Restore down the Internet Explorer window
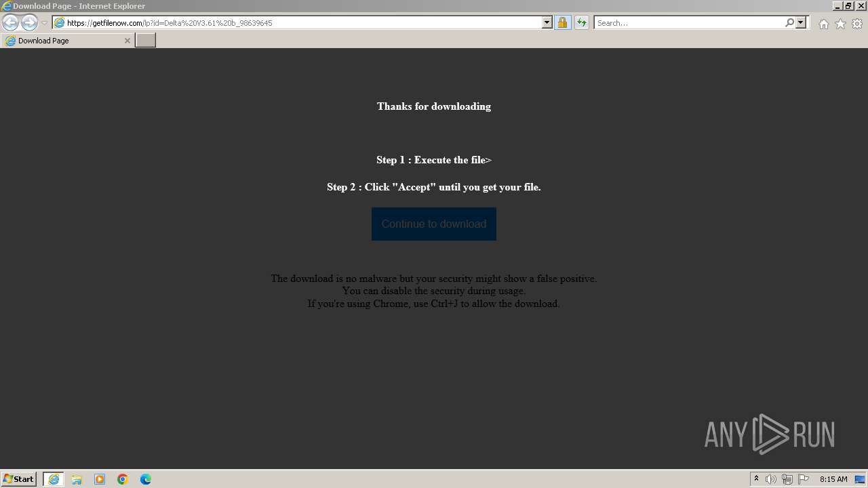The width and height of the screenshot is (868, 488). pyautogui.click(x=848, y=6)
